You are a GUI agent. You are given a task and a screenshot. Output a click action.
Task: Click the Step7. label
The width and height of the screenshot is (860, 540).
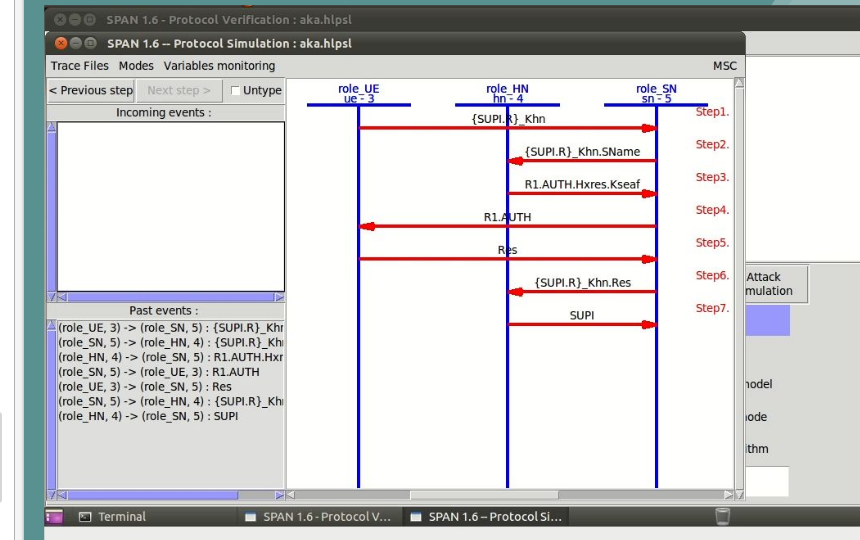point(712,308)
